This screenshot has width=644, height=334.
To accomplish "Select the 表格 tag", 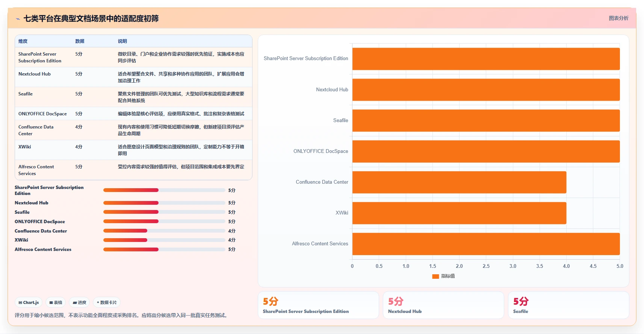I will click(56, 302).
